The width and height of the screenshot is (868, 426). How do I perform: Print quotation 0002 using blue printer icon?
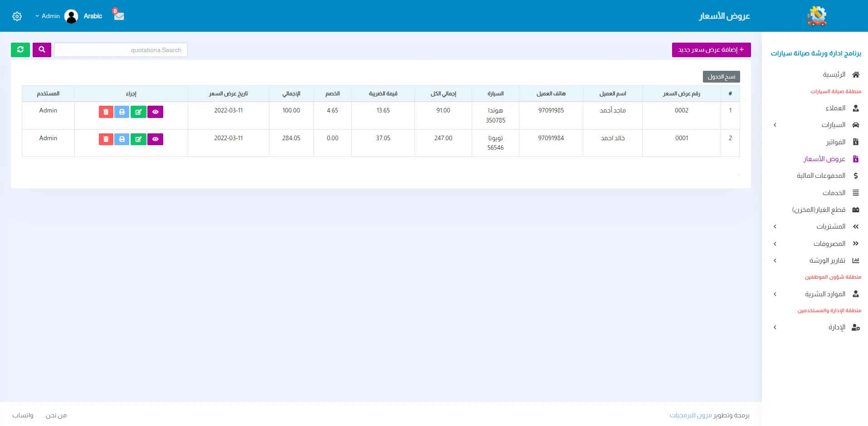coord(122,112)
